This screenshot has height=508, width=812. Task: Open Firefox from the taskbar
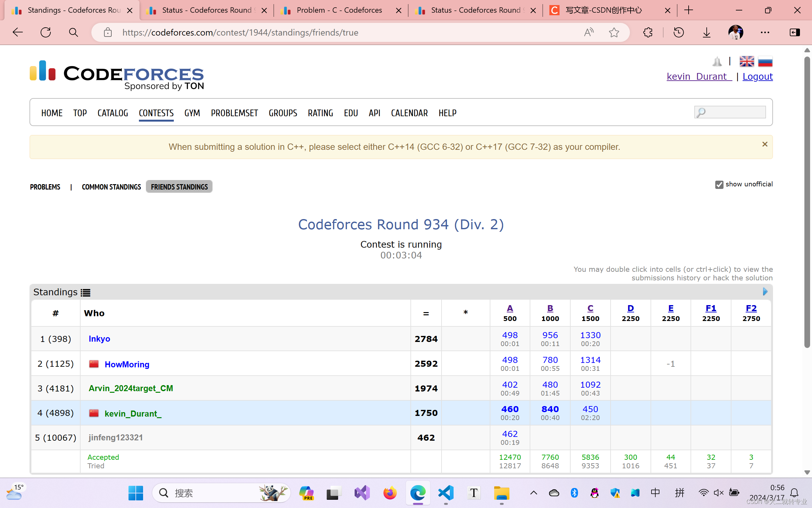[390, 493]
